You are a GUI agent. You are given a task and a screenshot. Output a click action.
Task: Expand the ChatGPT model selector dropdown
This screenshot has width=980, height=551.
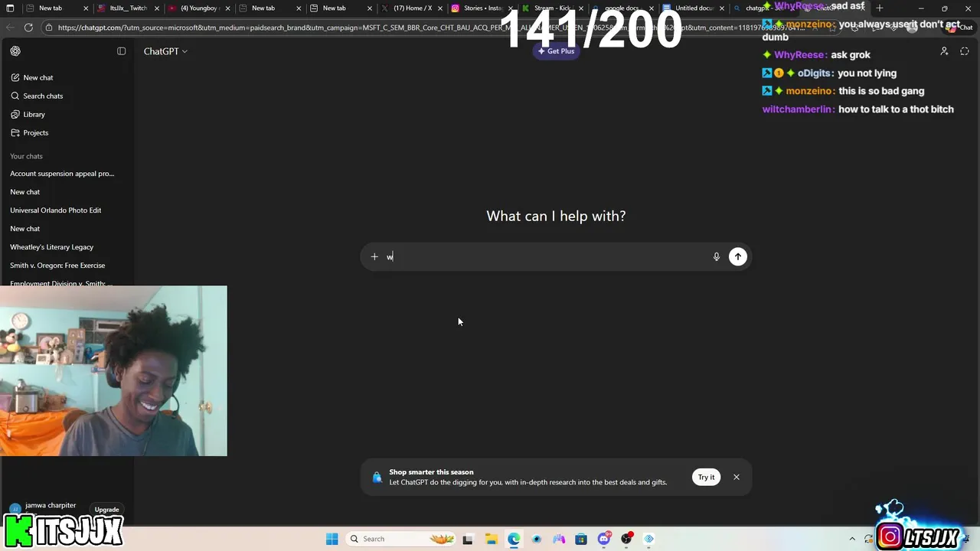(x=165, y=51)
